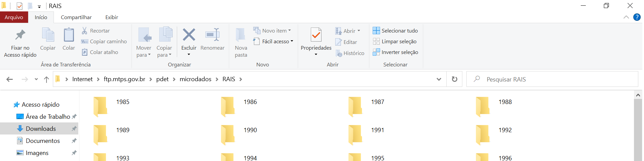Open the Arquivo menu
The image size is (644, 161).
(x=14, y=17)
